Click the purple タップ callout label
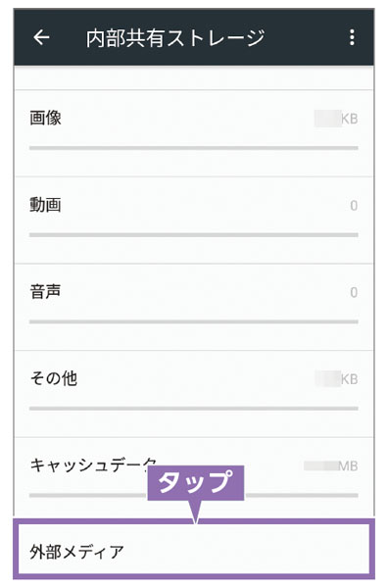Viewport: 388px width, 588px height. click(196, 483)
